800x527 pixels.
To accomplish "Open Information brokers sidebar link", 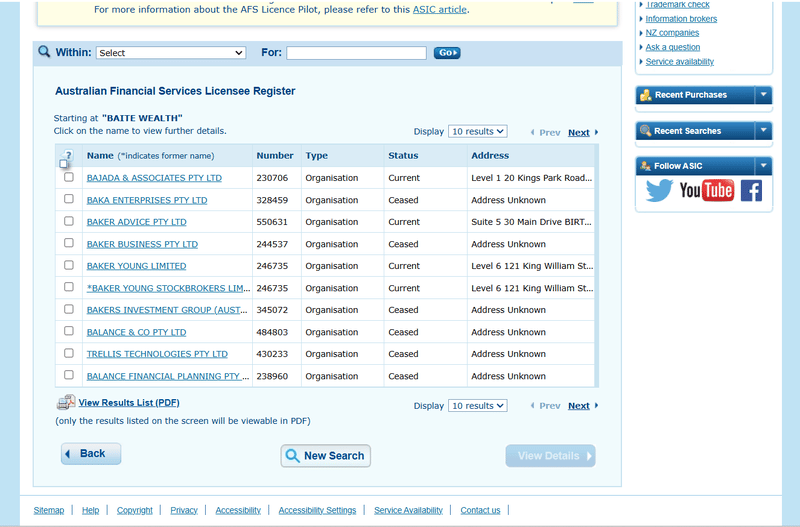I will [681, 19].
